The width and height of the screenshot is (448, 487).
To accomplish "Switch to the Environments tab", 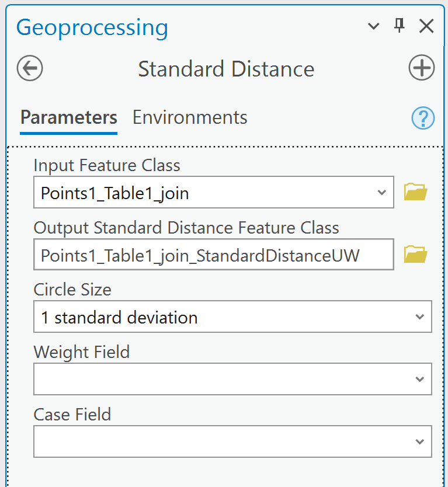I will pyautogui.click(x=190, y=117).
